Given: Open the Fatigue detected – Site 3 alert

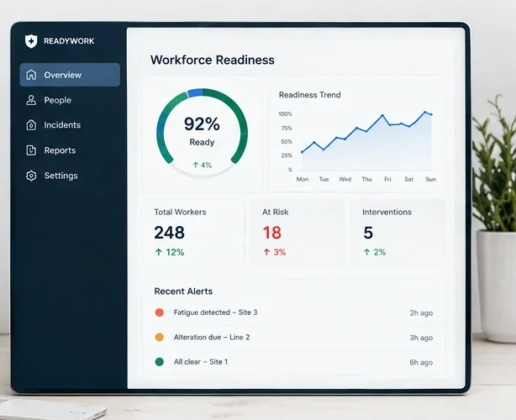Looking at the screenshot, I should point(294,312).
